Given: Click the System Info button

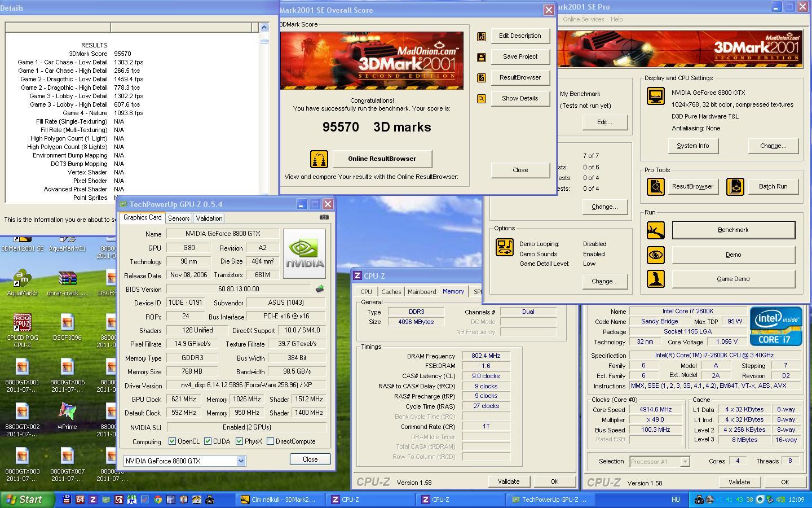Looking at the screenshot, I should tap(692, 146).
